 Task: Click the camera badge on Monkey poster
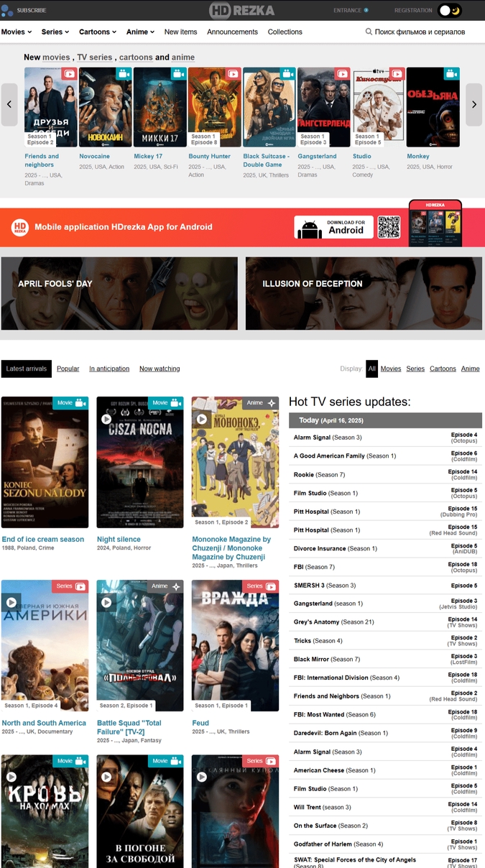tap(451, 73)
